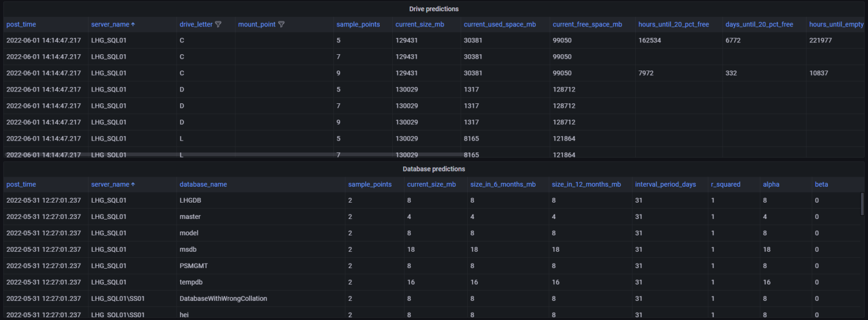Screen dimensions: 868x320
Task: Sort by days_until_20_pct_free column
Action: [x=759, y=25]
